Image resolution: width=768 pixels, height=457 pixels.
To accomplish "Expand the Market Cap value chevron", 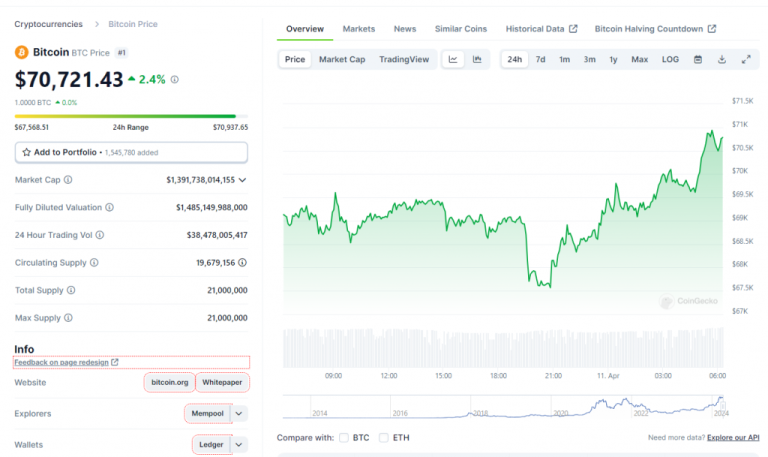I will tap(242, 180).
